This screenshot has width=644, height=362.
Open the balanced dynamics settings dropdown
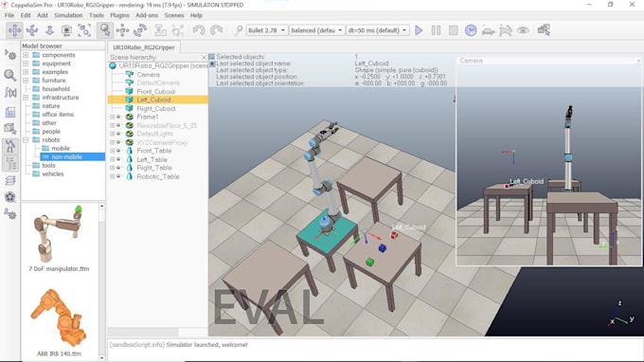pos(316,30)
